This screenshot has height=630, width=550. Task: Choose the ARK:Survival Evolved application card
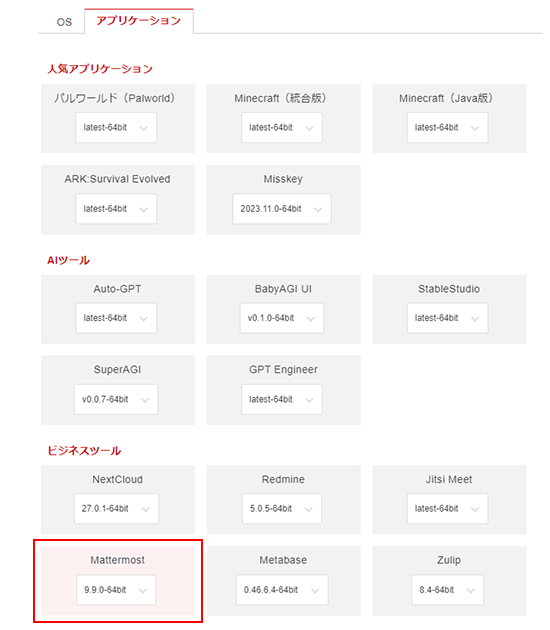point(118,200)
